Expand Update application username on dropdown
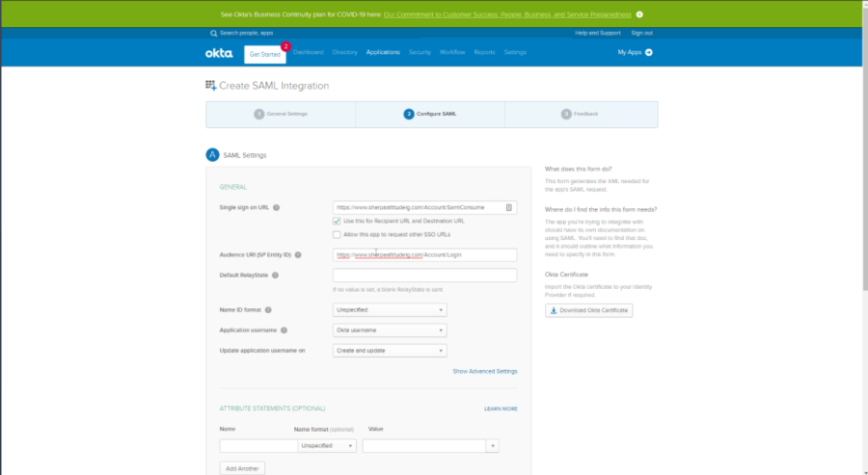The height and width of the screenshot is (475, 868). (390, 351)
